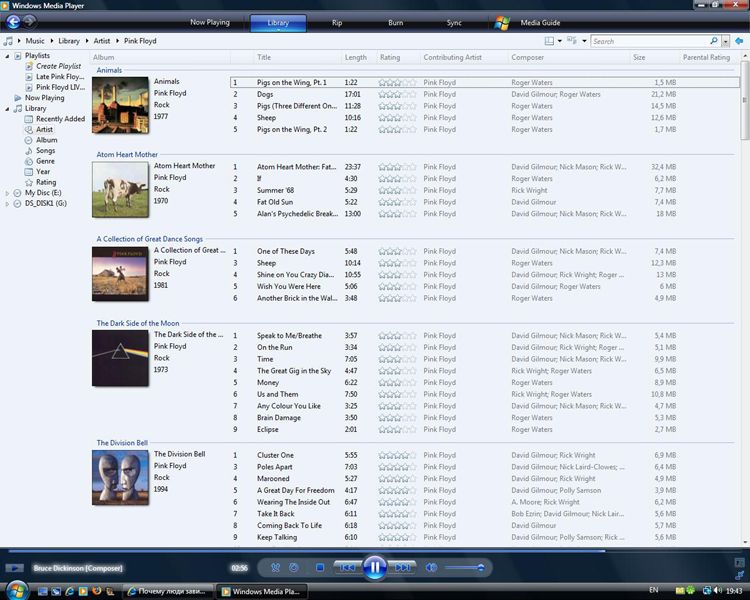Screen dimensions: 750x600
Task: Select the Year icon in Library tree
Action: click(29, 172)
